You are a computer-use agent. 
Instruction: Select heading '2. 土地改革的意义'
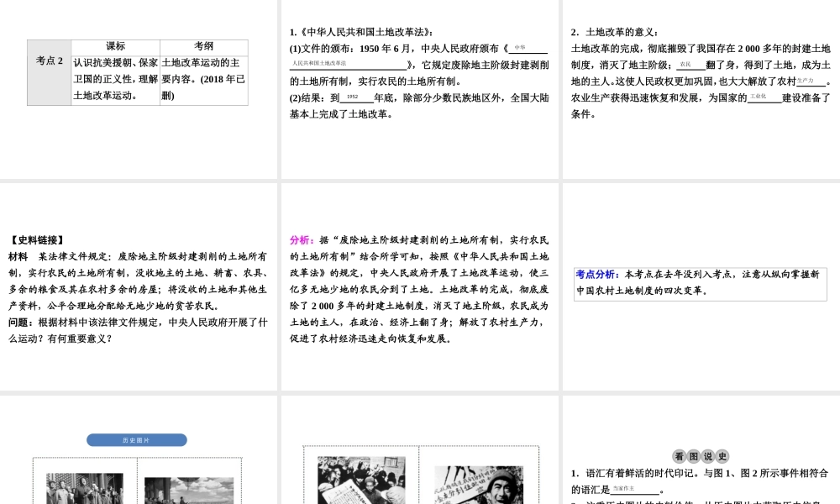pos(615,32)
